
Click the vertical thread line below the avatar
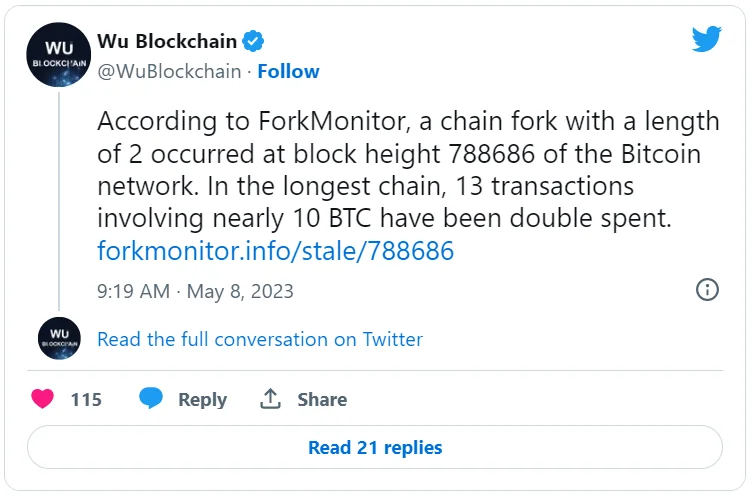[x=58, y=200]
